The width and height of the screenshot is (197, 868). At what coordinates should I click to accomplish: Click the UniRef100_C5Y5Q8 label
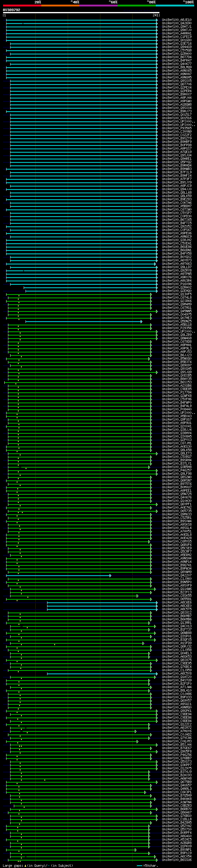177,50
